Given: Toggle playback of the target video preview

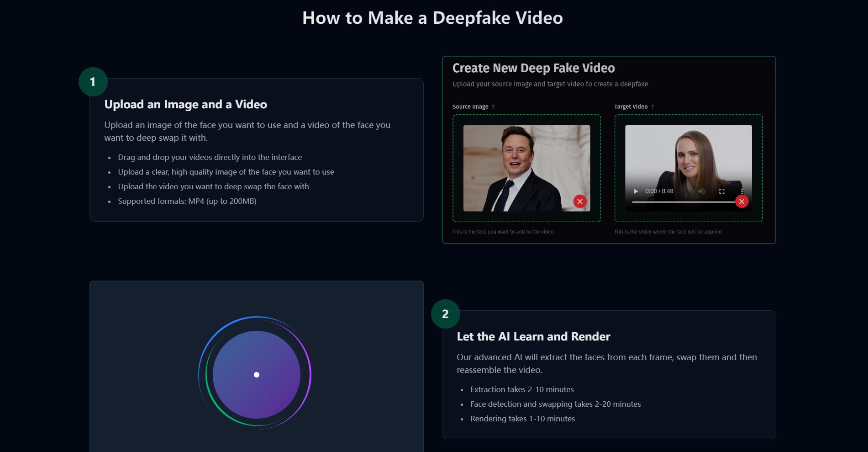Looking at the screenshot, I should 636,191.
